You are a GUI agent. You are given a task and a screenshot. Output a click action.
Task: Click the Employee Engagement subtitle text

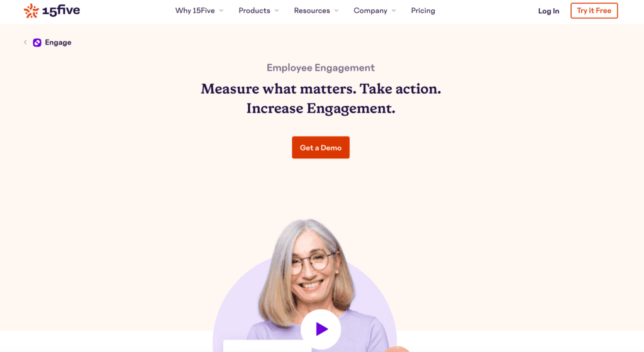pos(321,68)
